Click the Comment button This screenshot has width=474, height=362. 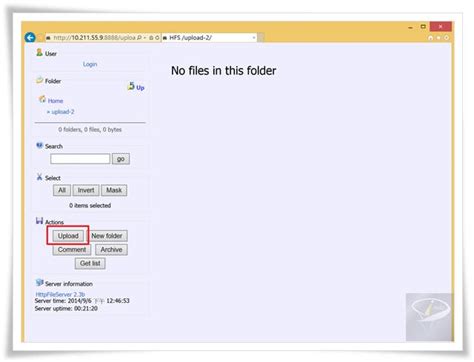(72, 250)
